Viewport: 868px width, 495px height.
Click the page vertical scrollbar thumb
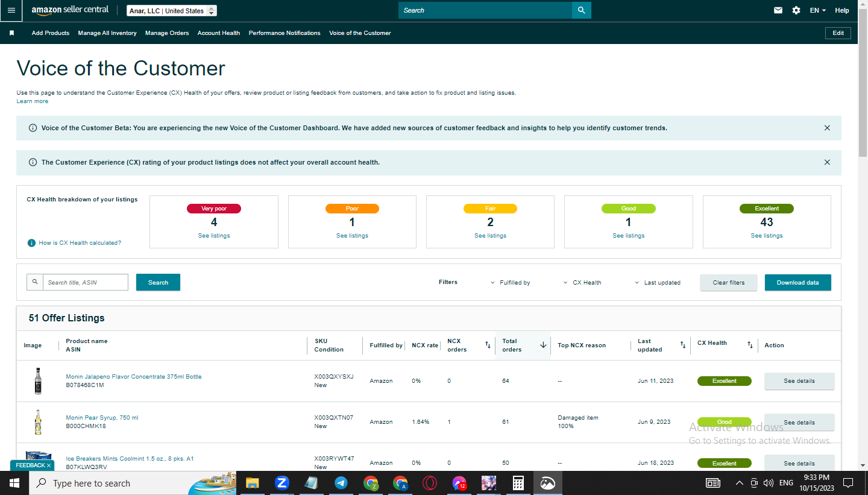tap(863, 84)
